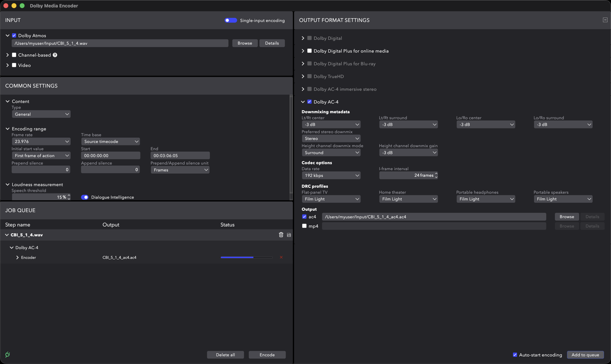The height and width of the screenshot is (364, 611).
Task: Open the Content Type General dropdown
Action: 41,114
